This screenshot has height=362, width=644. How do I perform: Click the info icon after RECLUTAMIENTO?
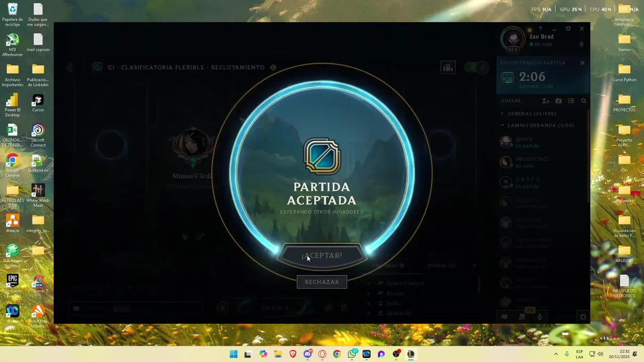[273, 67]
